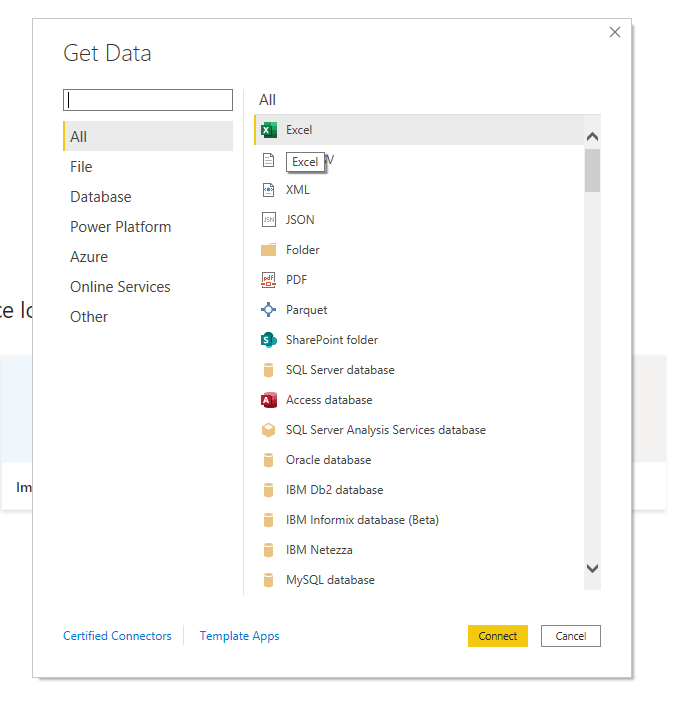Select the Access database label

tap(329, 400)
